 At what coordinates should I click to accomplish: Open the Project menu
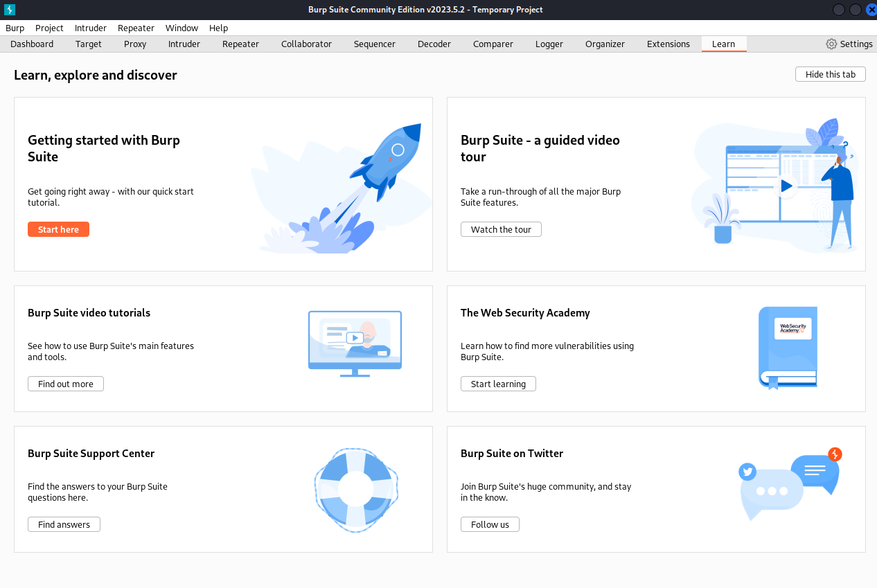pyautogui.click(x=49, y=28)
